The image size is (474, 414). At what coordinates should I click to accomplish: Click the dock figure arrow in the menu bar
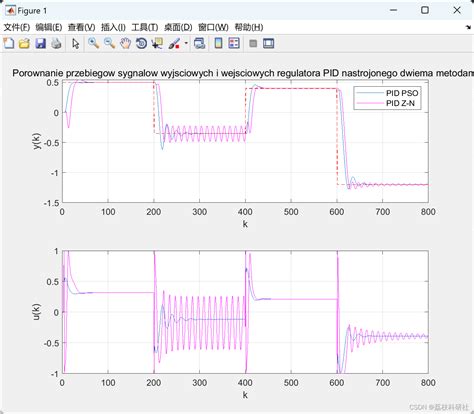pos(468,28)
